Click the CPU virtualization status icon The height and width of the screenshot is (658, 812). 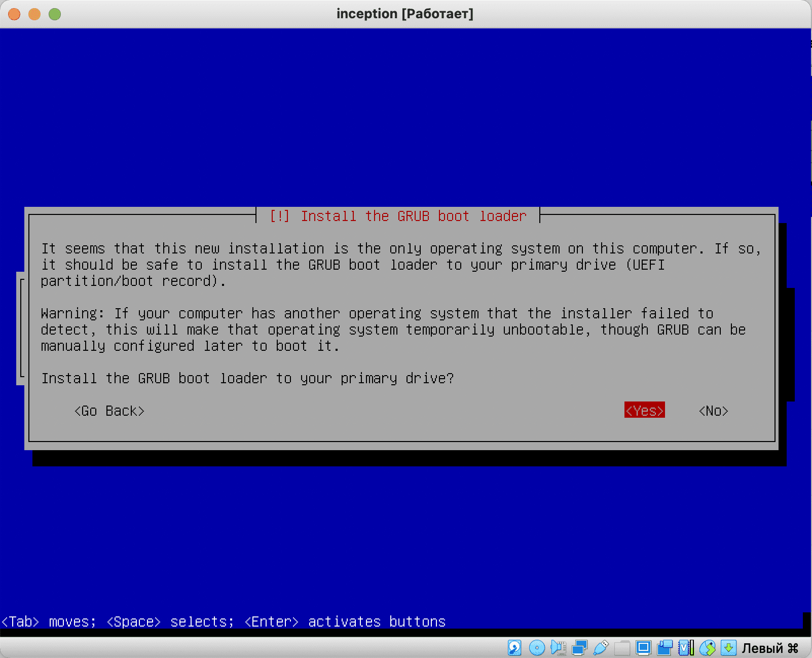tap(686, 647)
